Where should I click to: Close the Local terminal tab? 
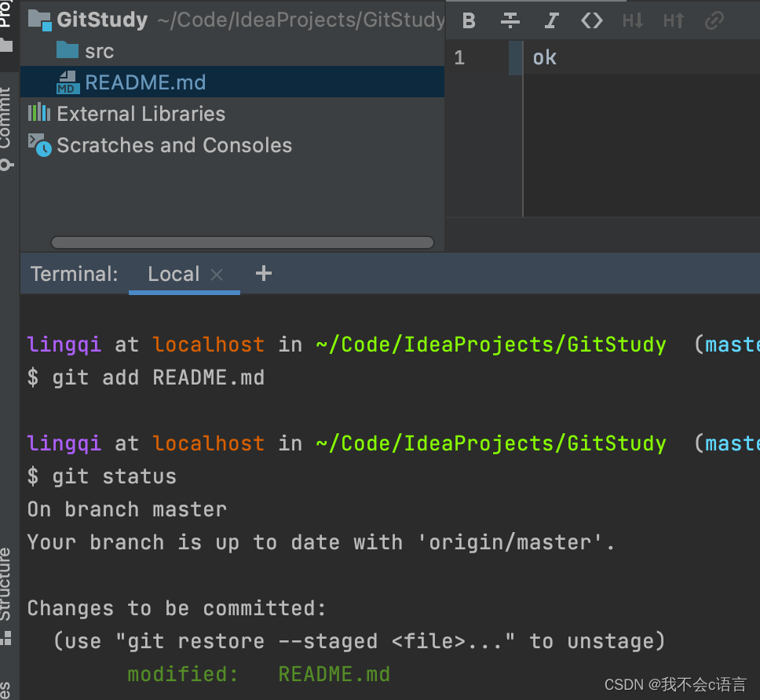pyautogui.click(x=217, y=275)
